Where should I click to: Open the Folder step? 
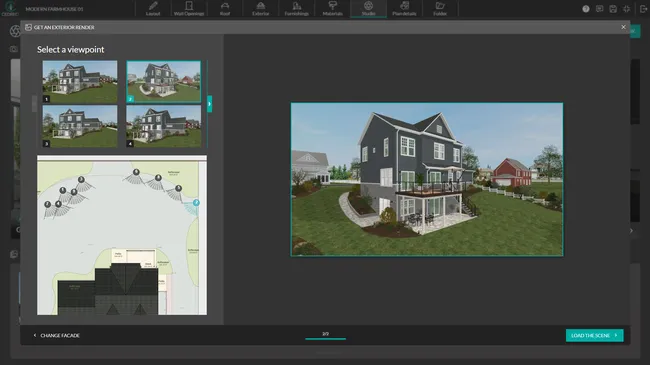pyautogui.click(x=440, y=9)
